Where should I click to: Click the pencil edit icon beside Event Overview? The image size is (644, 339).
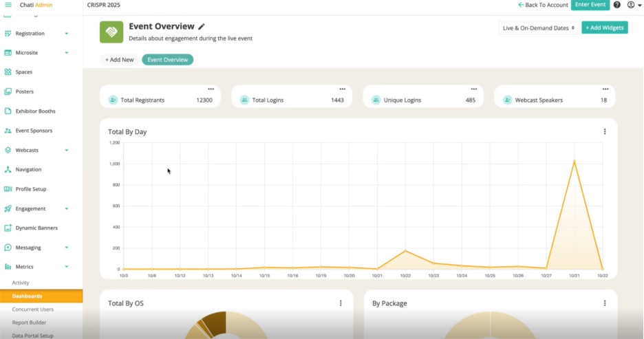coord(202,27)
